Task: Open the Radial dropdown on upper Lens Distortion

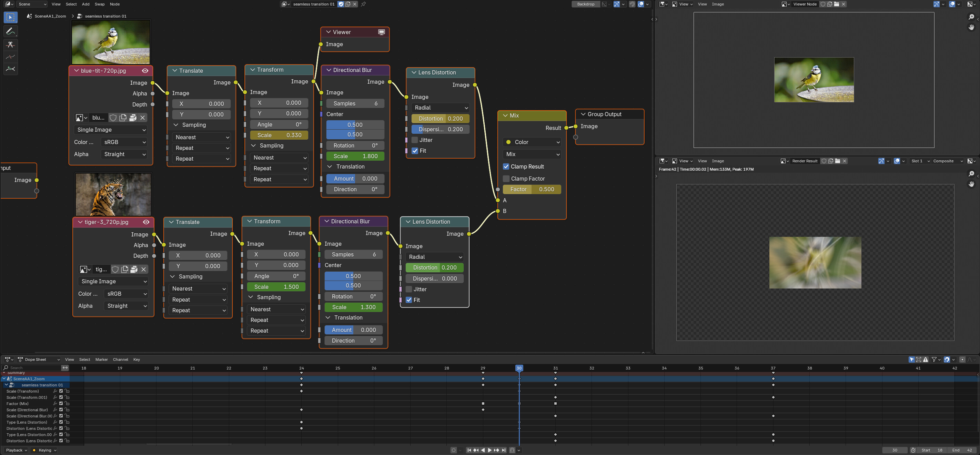Action: tap(440, 108)
